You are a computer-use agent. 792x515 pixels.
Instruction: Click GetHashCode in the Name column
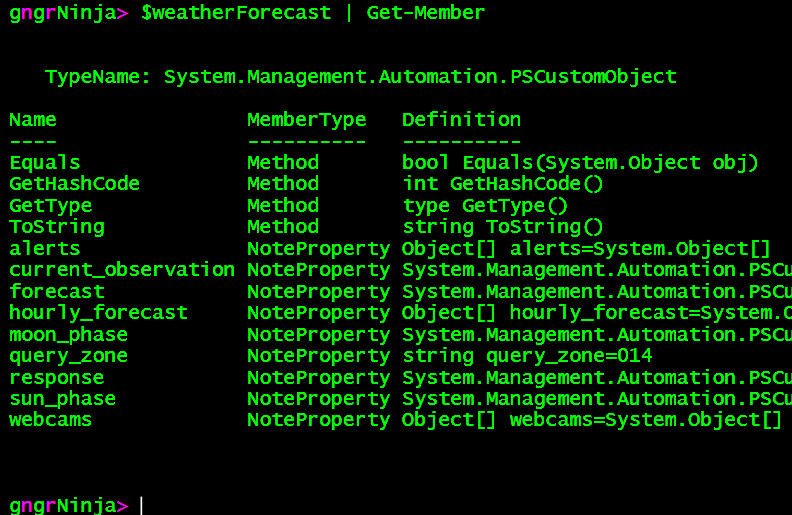pyautogui.click(x=75, y=184)
